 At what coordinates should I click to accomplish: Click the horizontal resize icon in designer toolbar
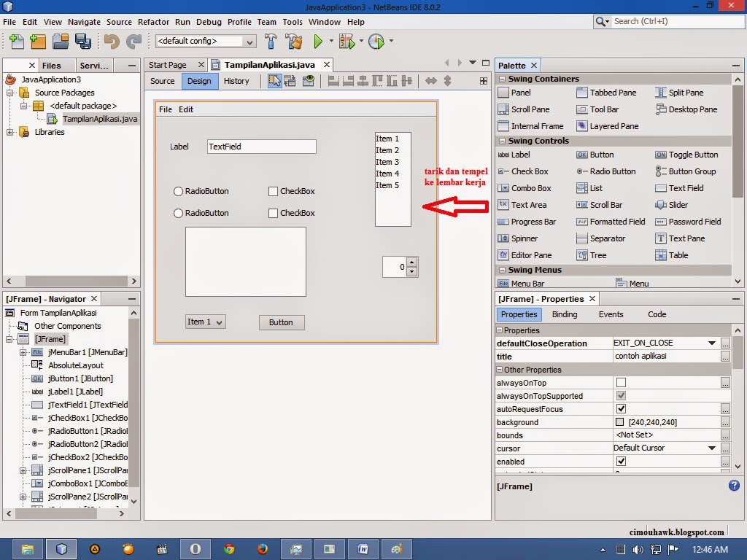click(x=431, y=81)
